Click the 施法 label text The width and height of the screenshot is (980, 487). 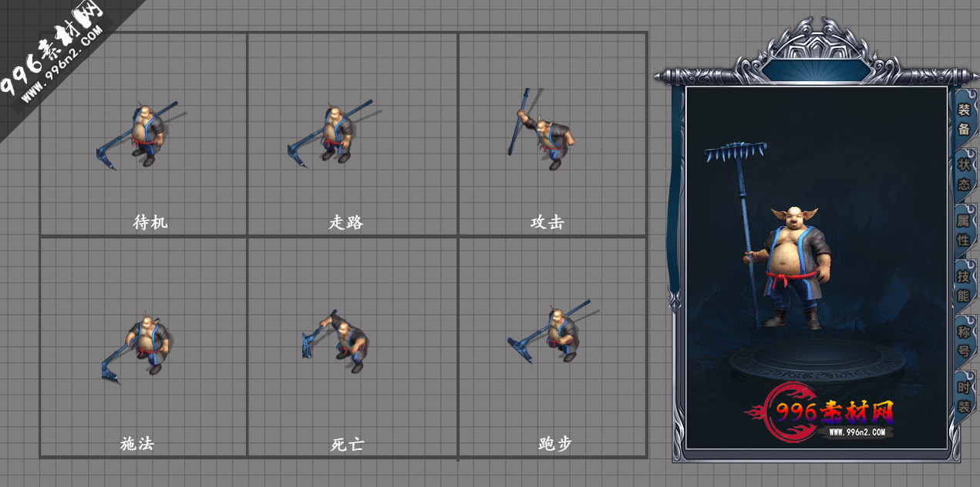point(137,444)
